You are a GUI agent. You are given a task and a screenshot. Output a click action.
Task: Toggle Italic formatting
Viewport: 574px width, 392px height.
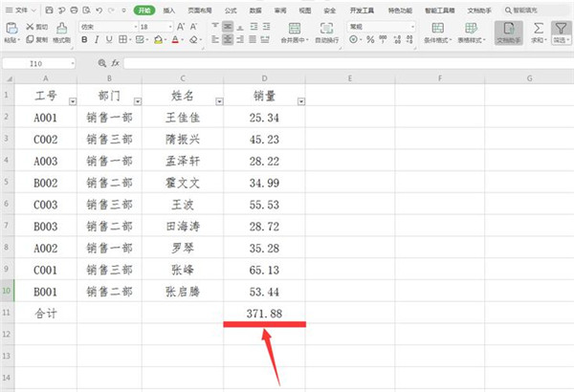pos(98,41)
